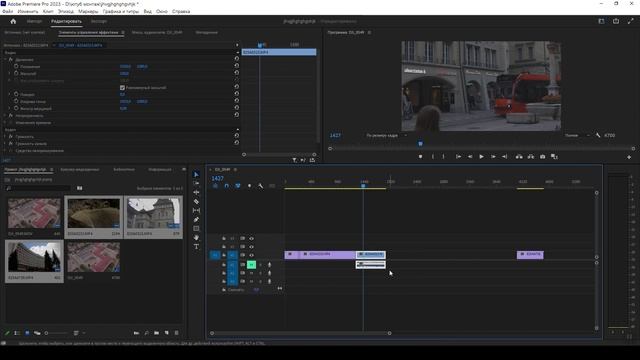Export frame with camera icon
Image resolution: width=640 pixels, height=360 pixels.
point(542,157)
